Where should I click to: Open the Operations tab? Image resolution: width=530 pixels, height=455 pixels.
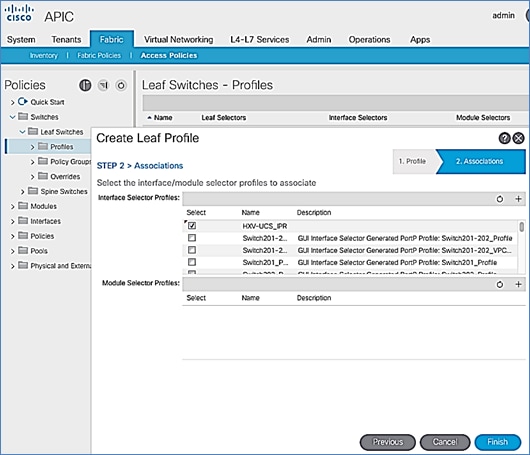click(x=369, y=40)
